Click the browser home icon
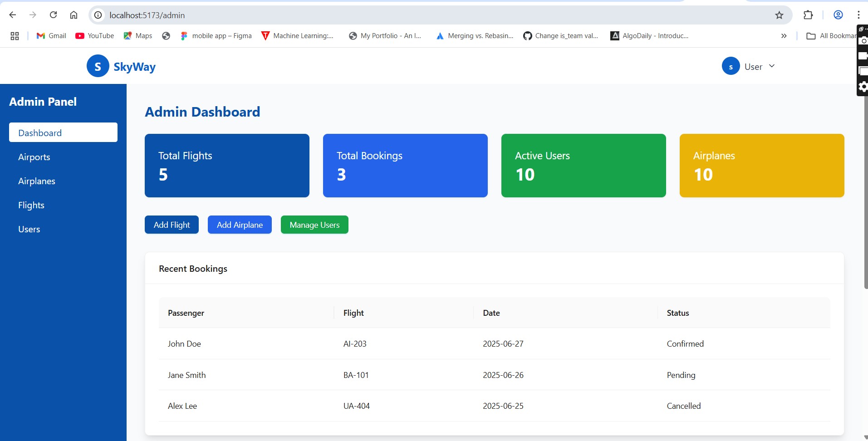The height and width of the screenshot is (441, 868). (x=74, y=15)
